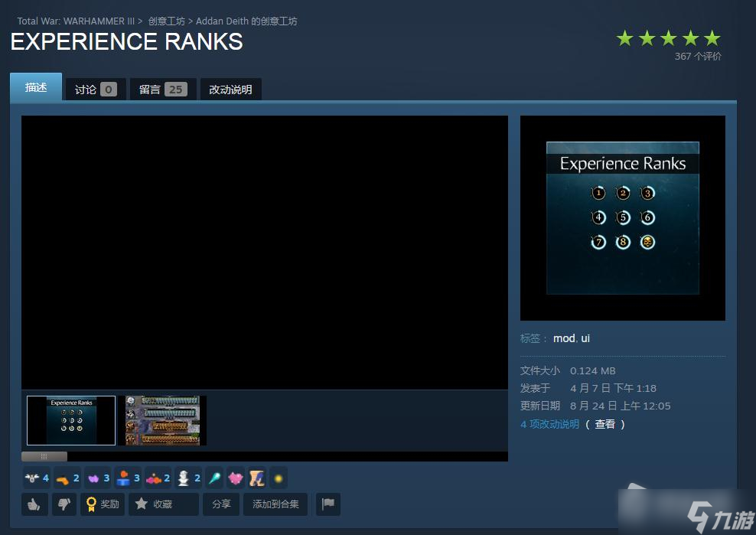Click the thumbnail strip horizontal scrollbar handle

tap(44, 456)
